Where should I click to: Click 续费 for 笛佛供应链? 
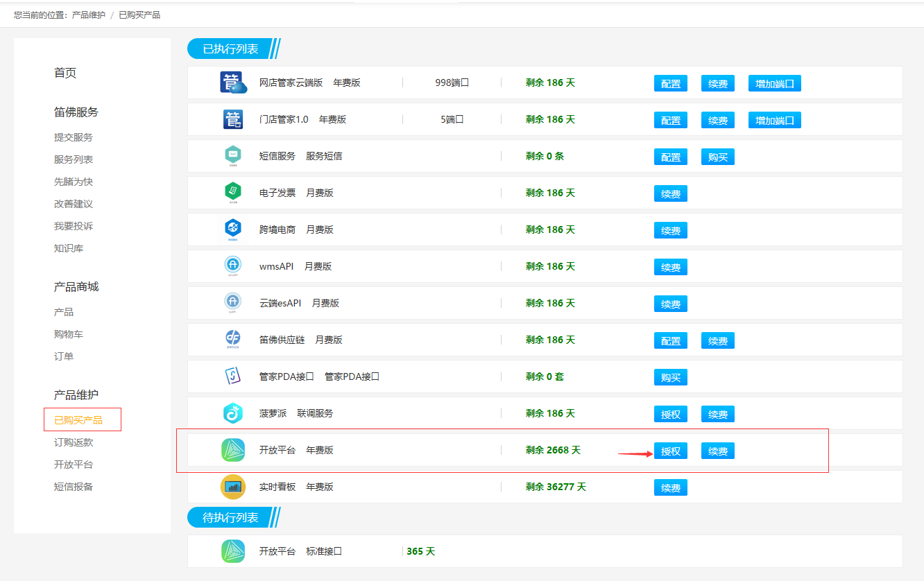[718, 340]
